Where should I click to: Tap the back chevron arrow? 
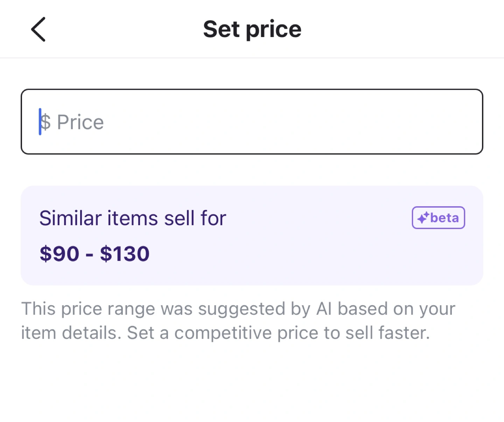tap(38, 29)
